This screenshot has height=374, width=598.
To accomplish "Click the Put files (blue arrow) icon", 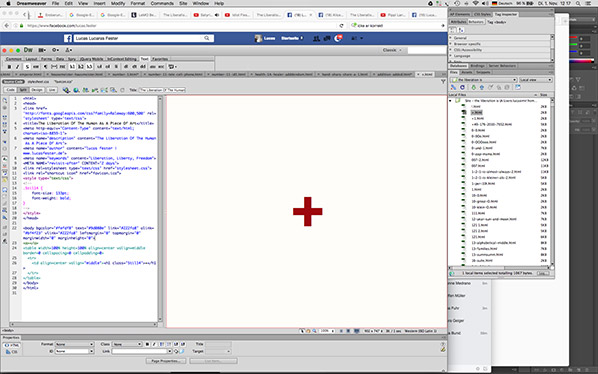I will [x=482, y=87].
